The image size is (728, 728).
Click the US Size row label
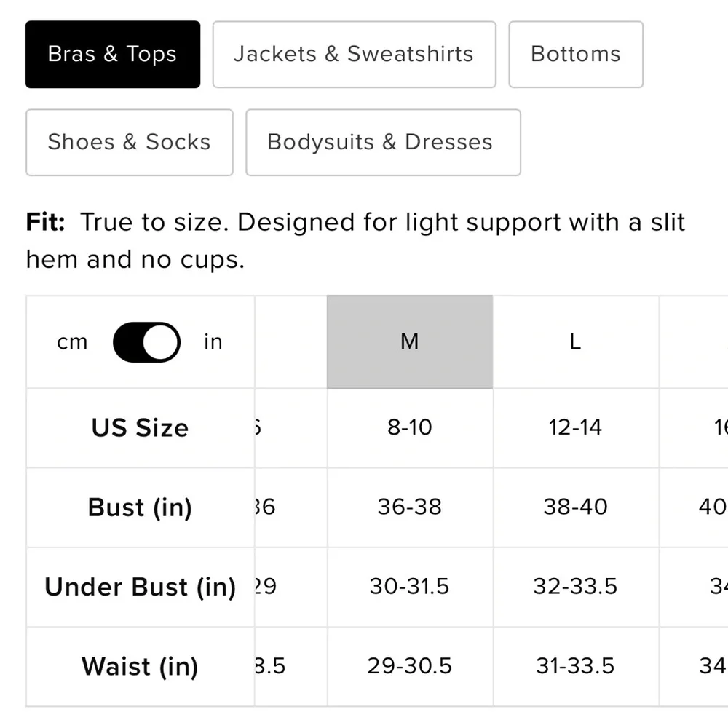click(140, 427)
